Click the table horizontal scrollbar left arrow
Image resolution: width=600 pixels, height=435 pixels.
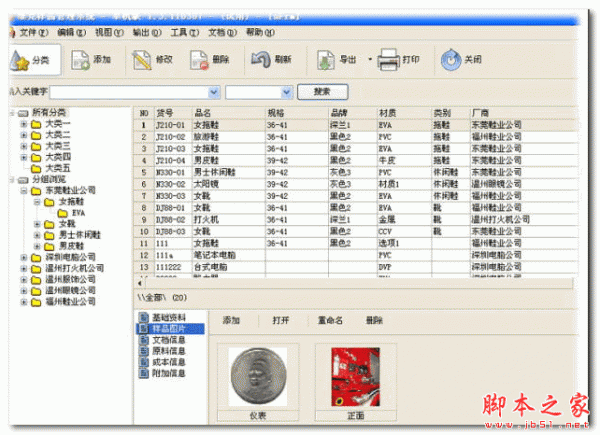click(140, 283)
